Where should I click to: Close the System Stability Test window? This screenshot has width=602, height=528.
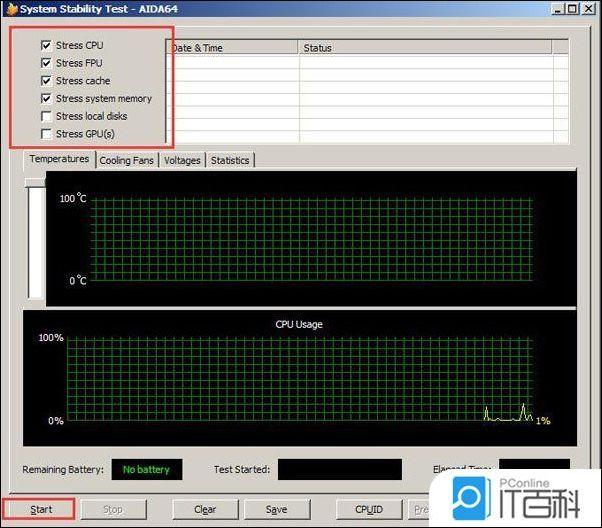pos(588,9)
